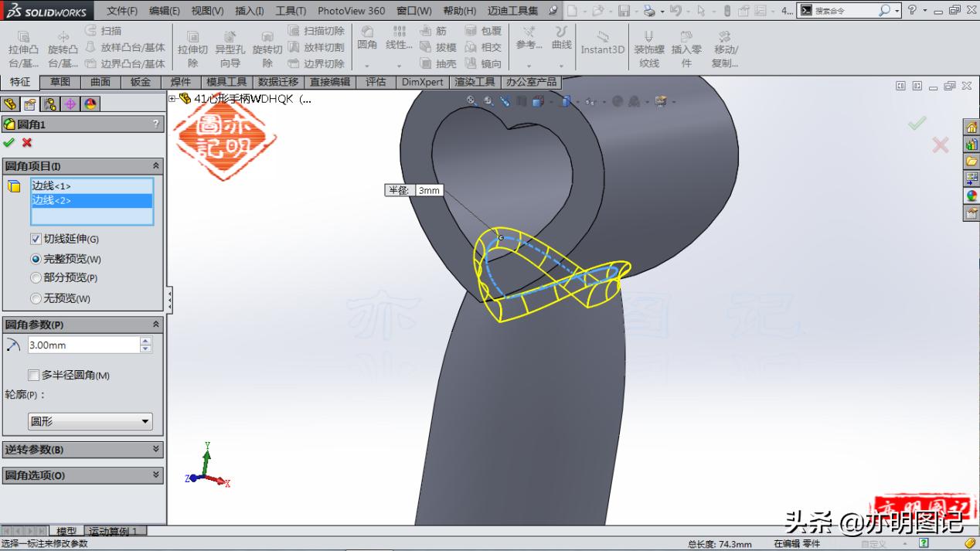This screenshot has width=980, height=551.
Task: Enable the 多半径圆角(M) checkbox
Action: (34, 376)
